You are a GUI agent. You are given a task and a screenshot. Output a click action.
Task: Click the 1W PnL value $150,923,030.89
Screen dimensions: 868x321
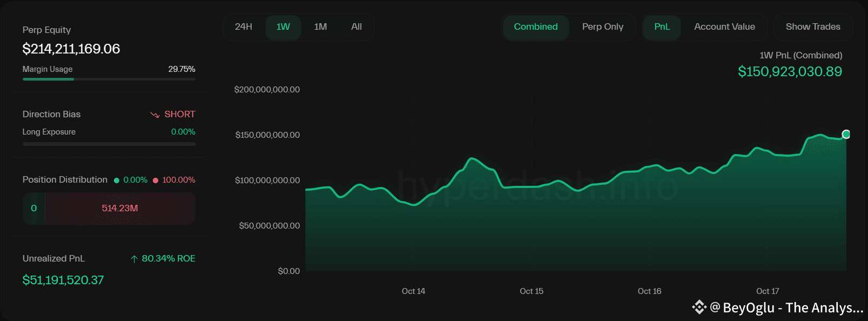tap(790, 71)
